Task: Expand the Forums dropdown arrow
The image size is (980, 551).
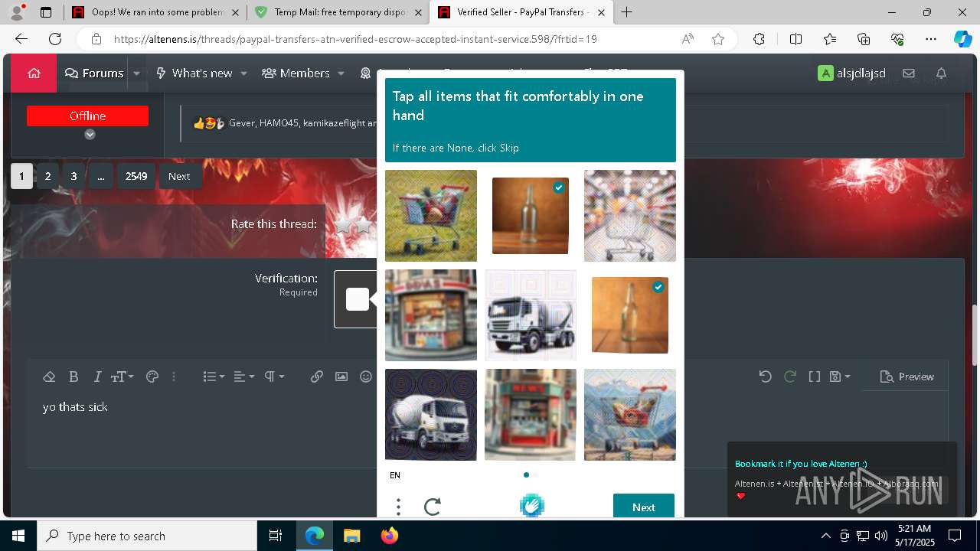Action: point(136,73)
